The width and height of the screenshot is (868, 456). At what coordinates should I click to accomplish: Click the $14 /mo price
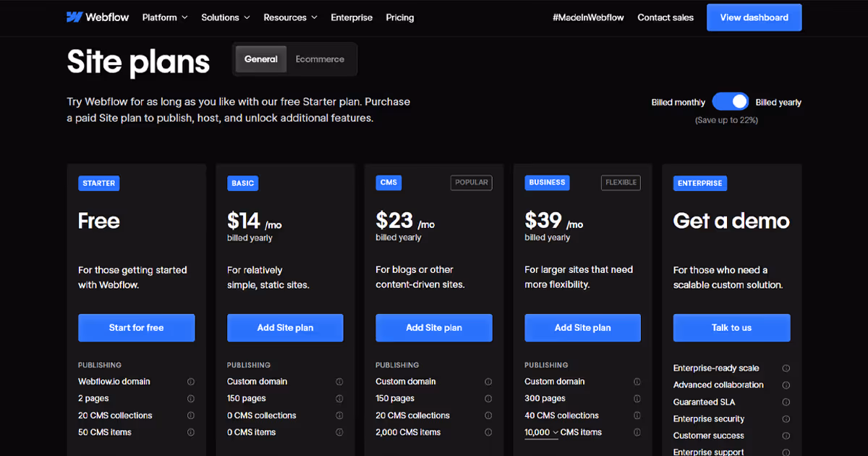(255, 221)
